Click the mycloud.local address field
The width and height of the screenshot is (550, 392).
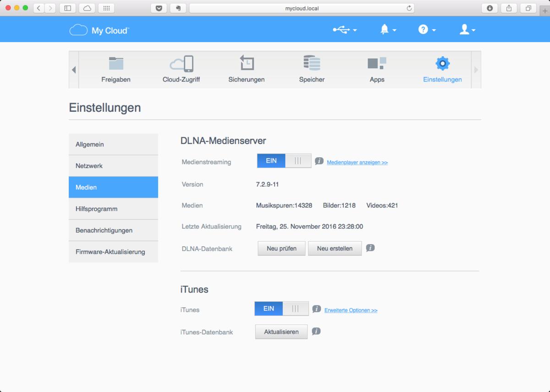[302, 8]
